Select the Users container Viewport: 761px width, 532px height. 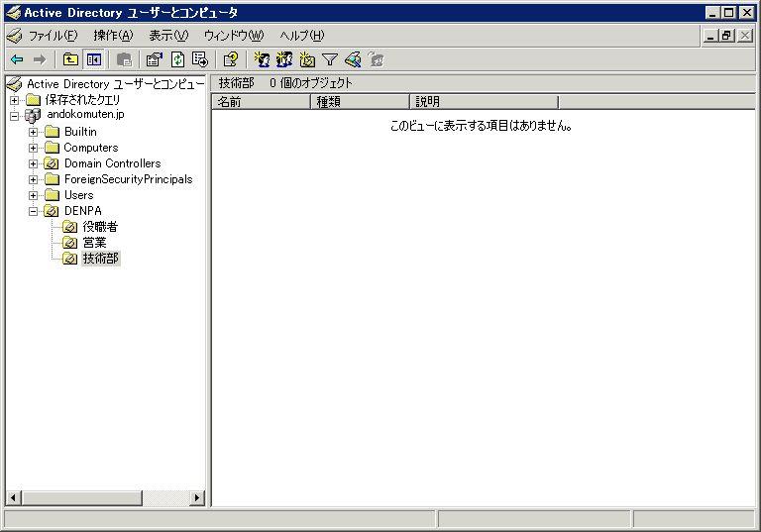click(x=78, y=195)
